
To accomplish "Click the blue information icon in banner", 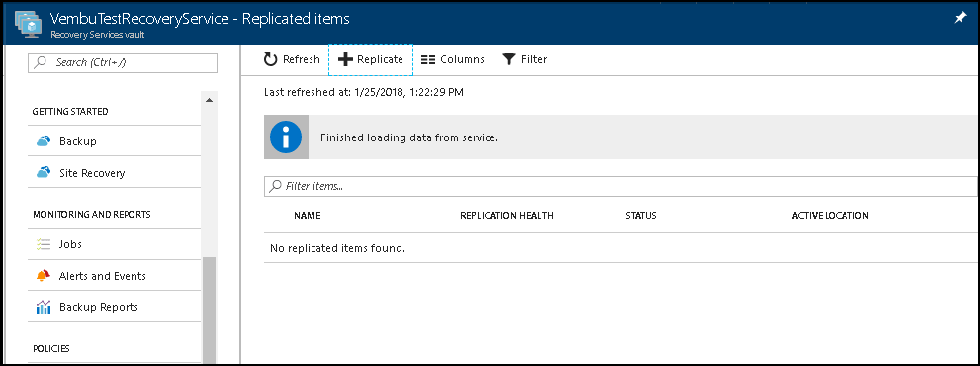I will 286,137.
